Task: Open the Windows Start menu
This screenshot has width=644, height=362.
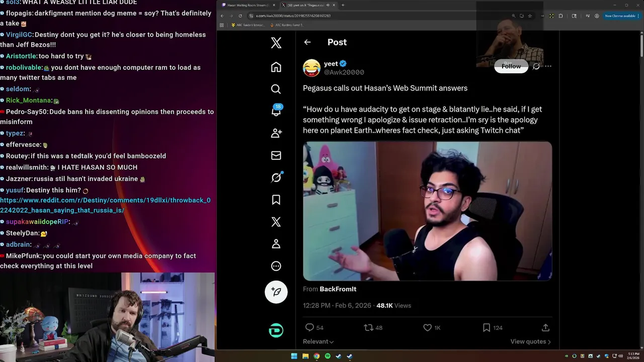Action: [x=294, y=356]
